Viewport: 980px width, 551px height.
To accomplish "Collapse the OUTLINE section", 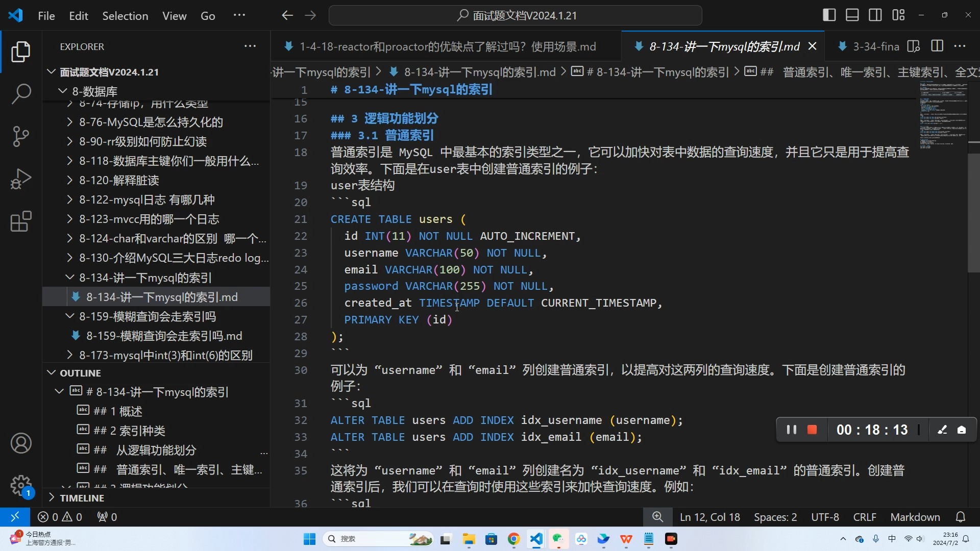I will [x=156, y=373].
